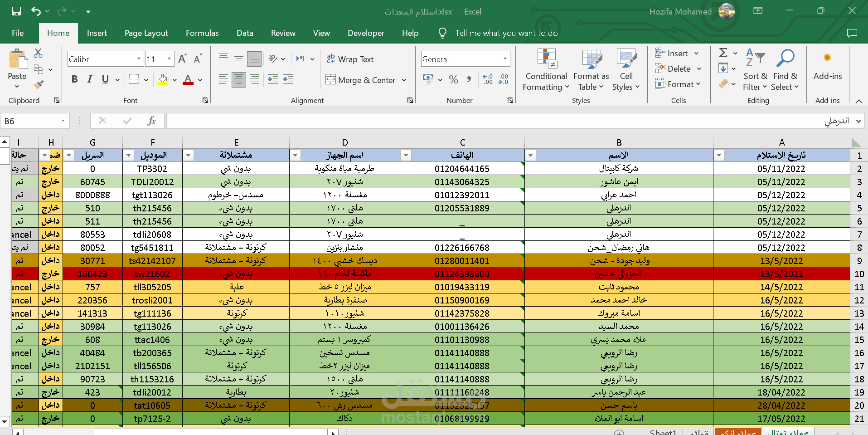Click the Fill down arrow icon
Screen dimensions: 868x435
[723, 68]
